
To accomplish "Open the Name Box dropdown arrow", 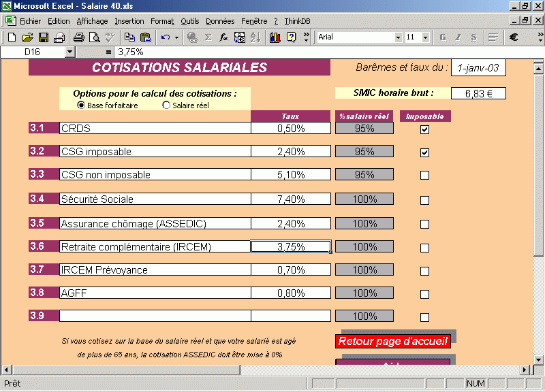I will point(70,52).
